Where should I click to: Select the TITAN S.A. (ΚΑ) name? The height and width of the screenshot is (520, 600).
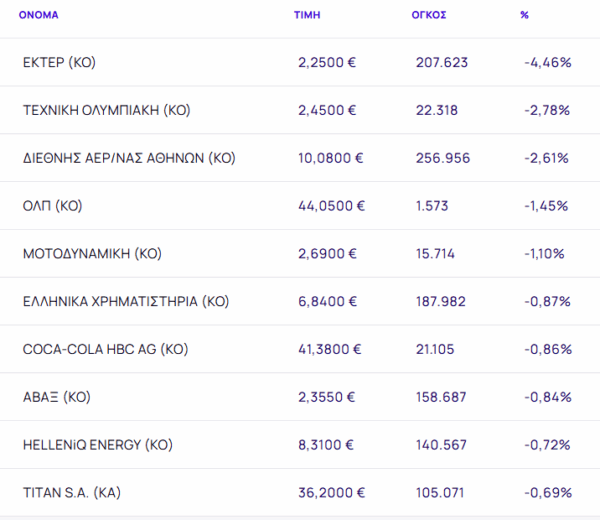click(x=72, y=493)
